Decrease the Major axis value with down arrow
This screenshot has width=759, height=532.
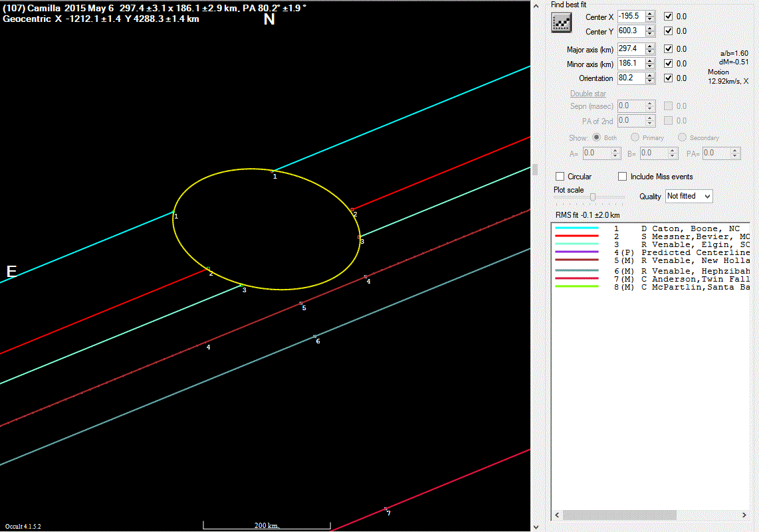click(x=650, y=52)
